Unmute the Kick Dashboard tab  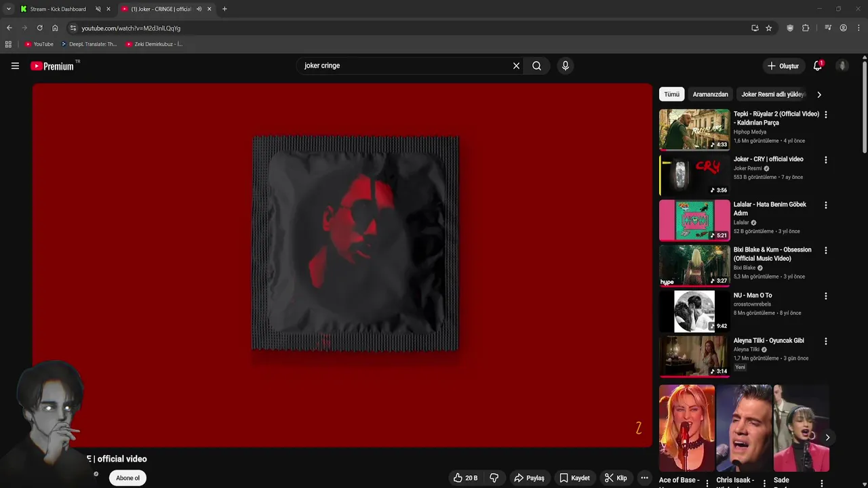click(x=98, y=9)
